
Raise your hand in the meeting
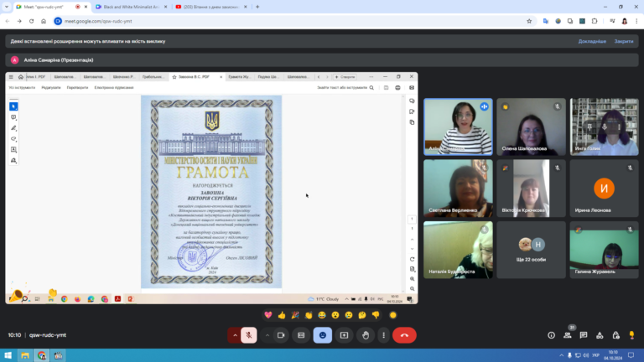tap(366, 335)
